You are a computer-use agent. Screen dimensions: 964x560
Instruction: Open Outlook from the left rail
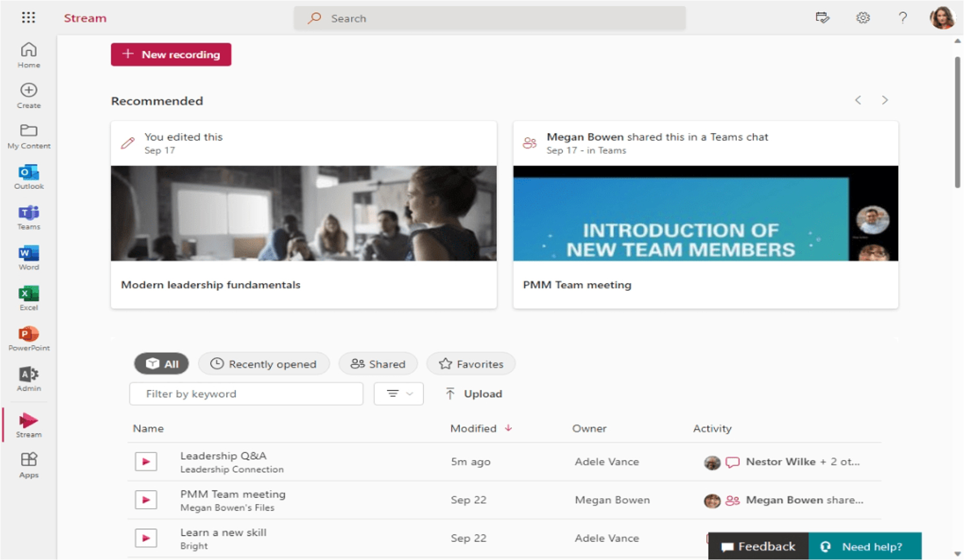tap(29, 176)
